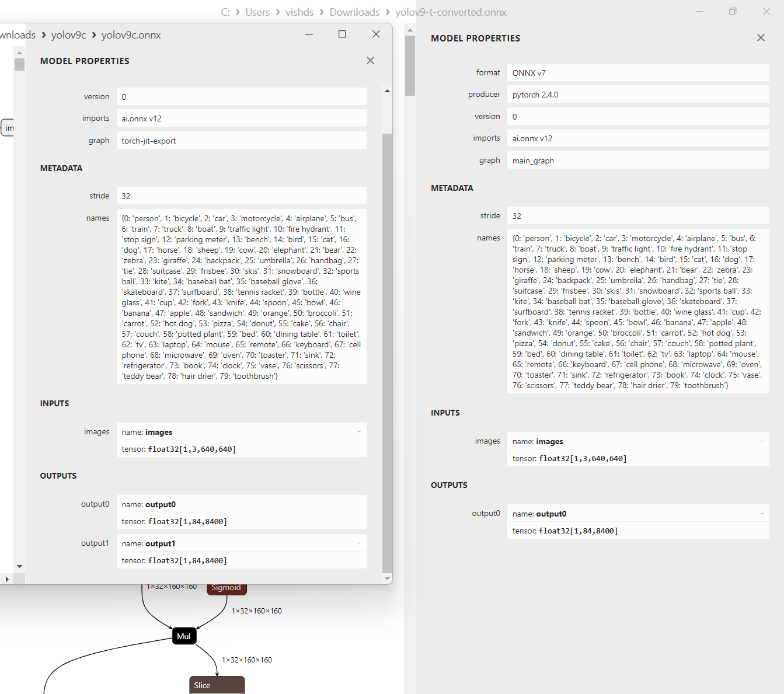The width and height of the screenshot is (784, 694).
Task: Click scroll-down arrow of left properties panel
Action: coord(387,578)
